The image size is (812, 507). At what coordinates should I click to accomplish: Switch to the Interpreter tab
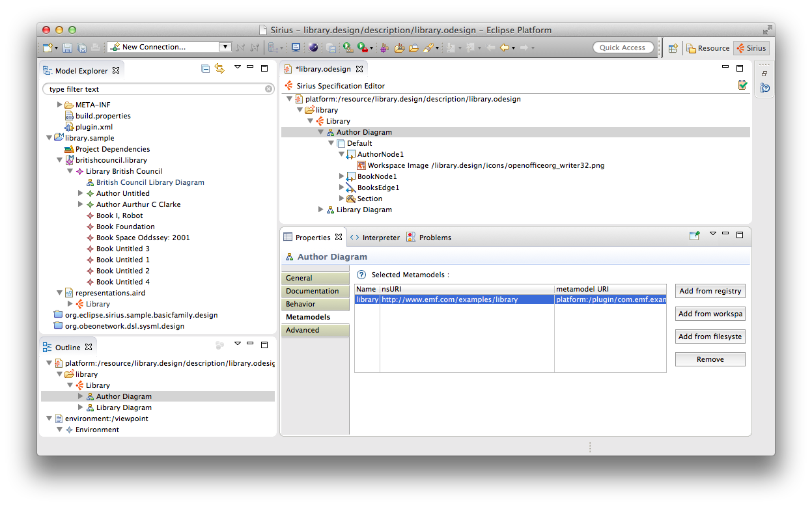[375, 238]
